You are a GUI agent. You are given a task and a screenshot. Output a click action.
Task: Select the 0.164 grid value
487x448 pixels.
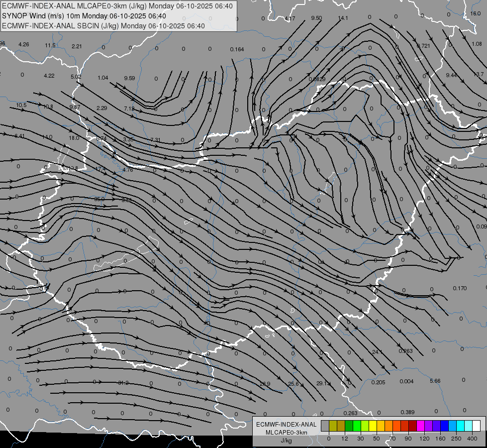(237, 49)
